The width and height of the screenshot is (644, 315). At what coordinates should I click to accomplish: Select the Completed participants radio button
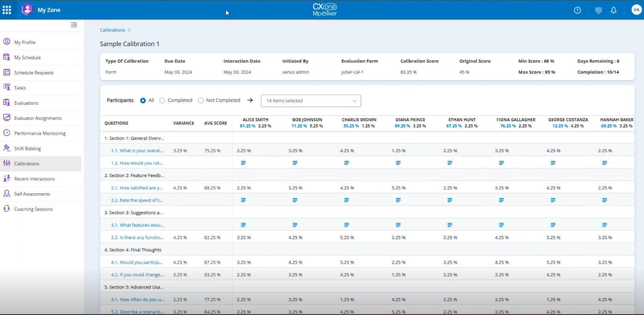coord(162,101)
